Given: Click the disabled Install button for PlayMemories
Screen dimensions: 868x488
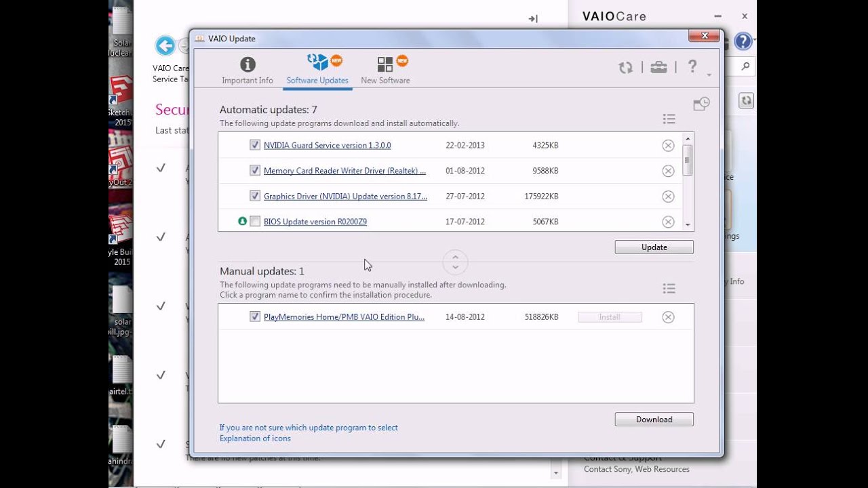Looking at the screenshot, I should coord(610,317).
